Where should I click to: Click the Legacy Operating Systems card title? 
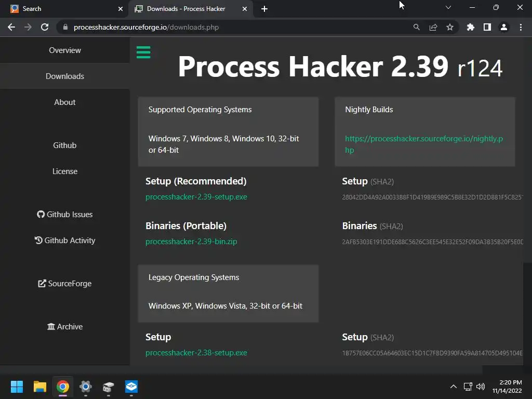point(193,277)
